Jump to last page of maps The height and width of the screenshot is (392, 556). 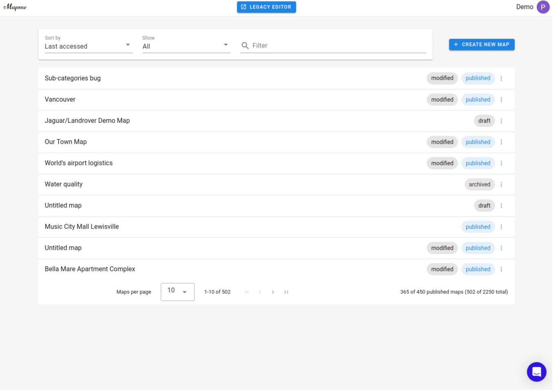[x=286, y=292]
